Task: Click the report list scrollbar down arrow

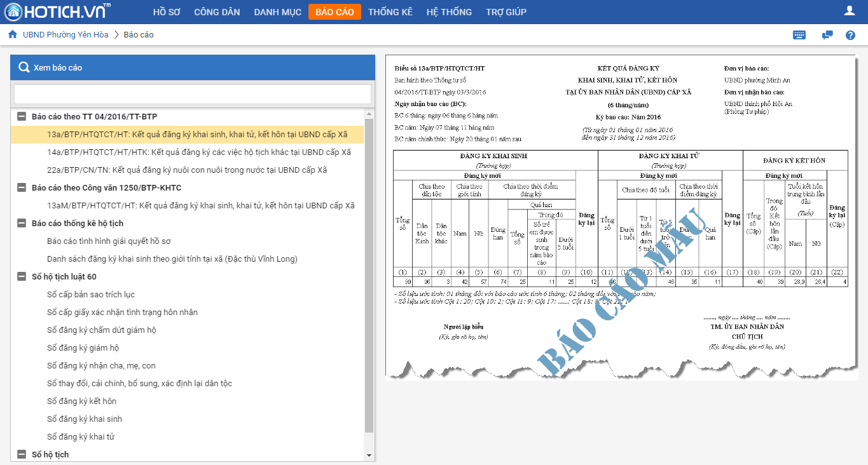Action: click(x=369, y=455)
